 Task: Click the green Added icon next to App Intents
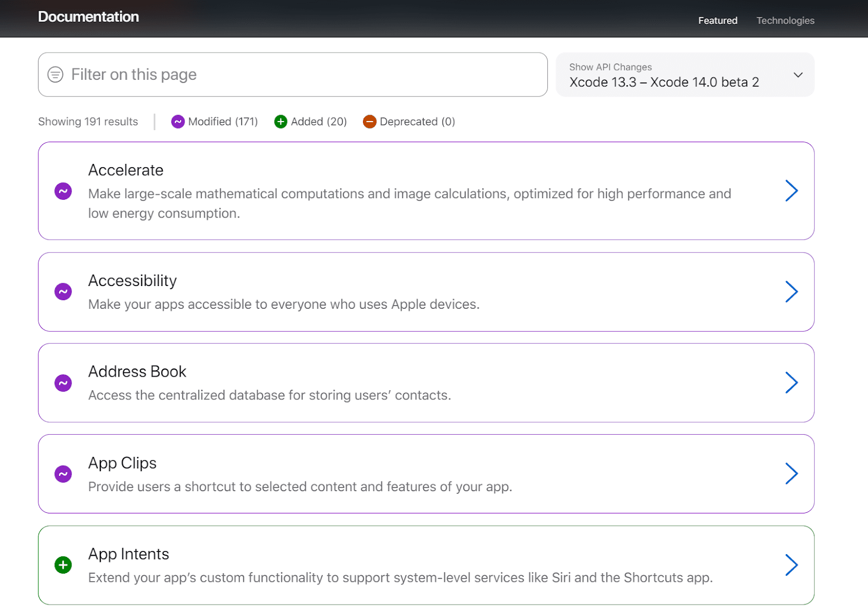pyautogui.click(x=63, y=565)
